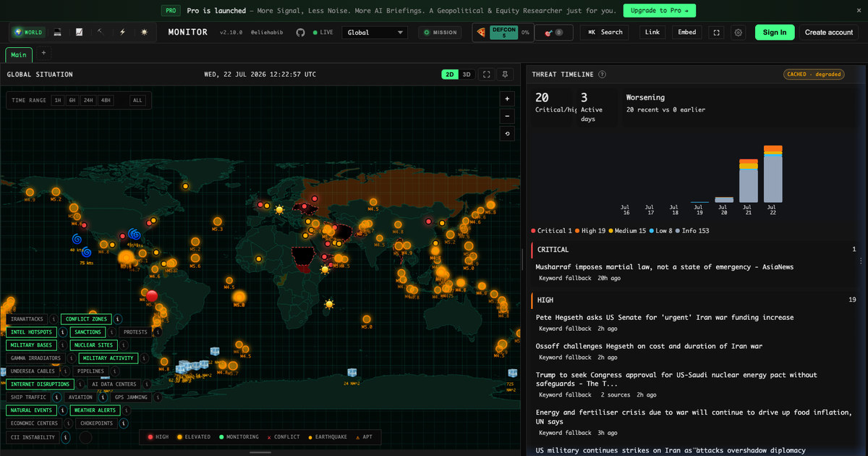Open the finance variant chart icon
Screen dimensions: 868x456
(x=79, y=33)
